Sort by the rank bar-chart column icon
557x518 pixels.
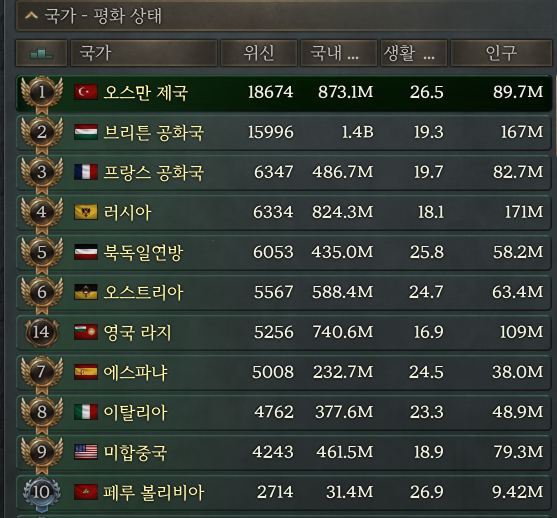click(x=41, y=53)
